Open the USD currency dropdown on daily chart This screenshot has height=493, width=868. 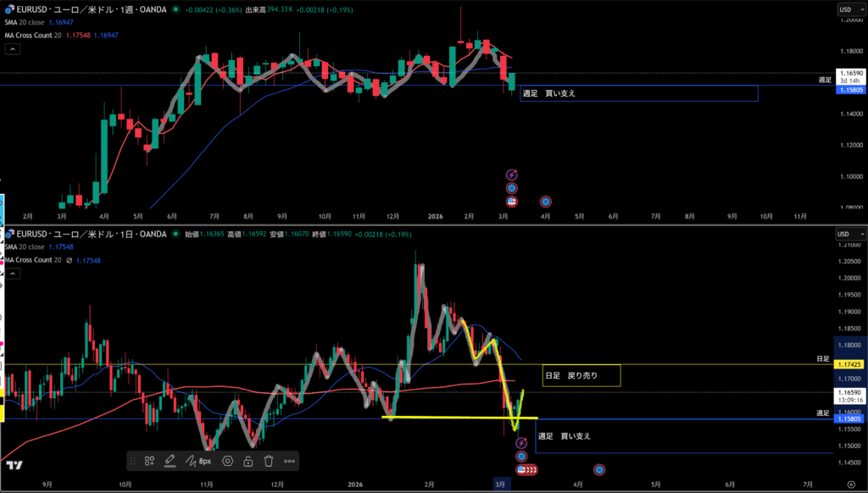[848, 234]
